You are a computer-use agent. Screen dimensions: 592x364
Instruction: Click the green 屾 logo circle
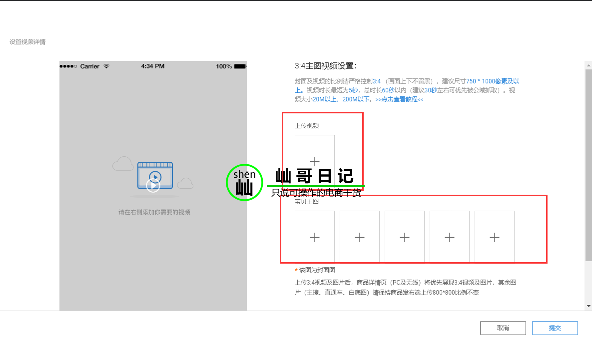[244, 183]
